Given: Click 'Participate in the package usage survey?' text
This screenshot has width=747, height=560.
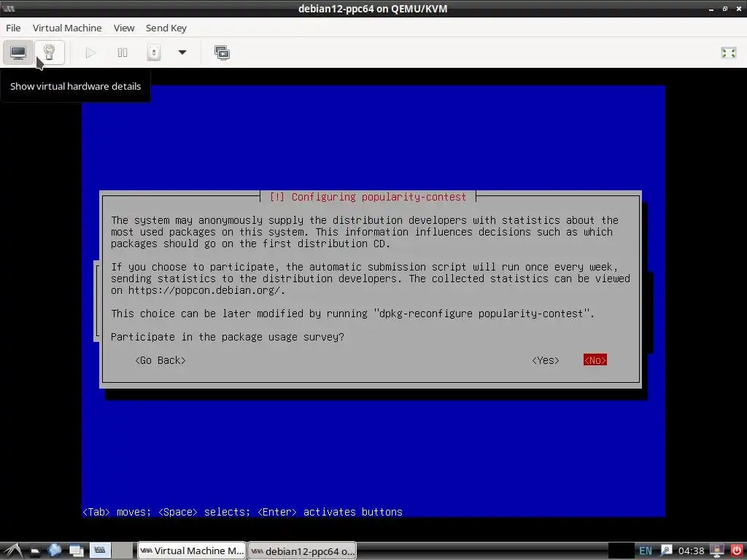Looking at the screenshot, I should (228, 337).
